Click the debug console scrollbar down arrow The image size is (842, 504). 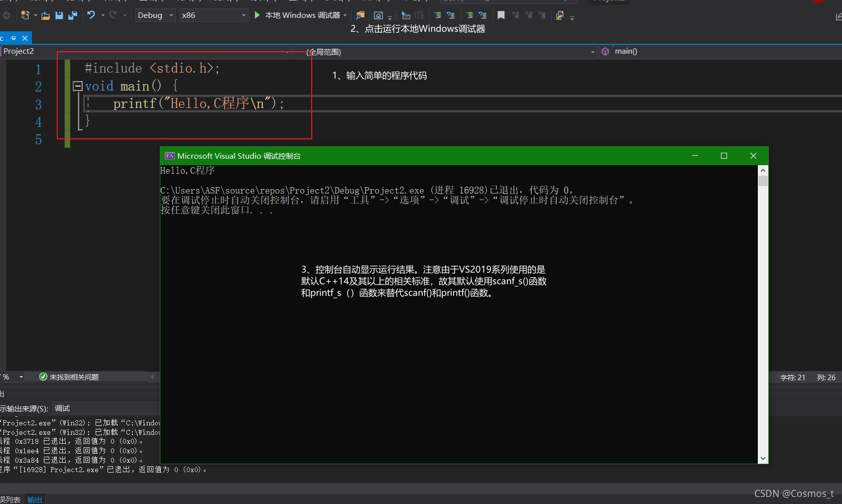click(763, 458)
